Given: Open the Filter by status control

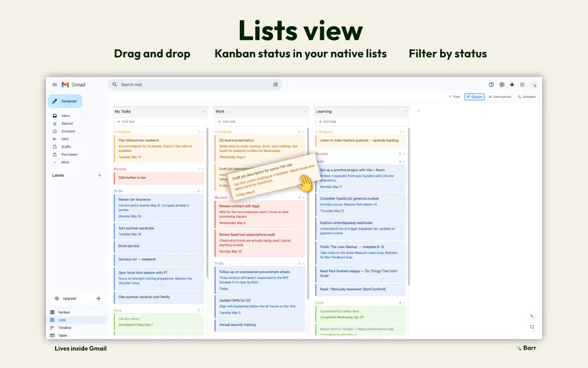Looking at the screenshot, I should (454, 97).
